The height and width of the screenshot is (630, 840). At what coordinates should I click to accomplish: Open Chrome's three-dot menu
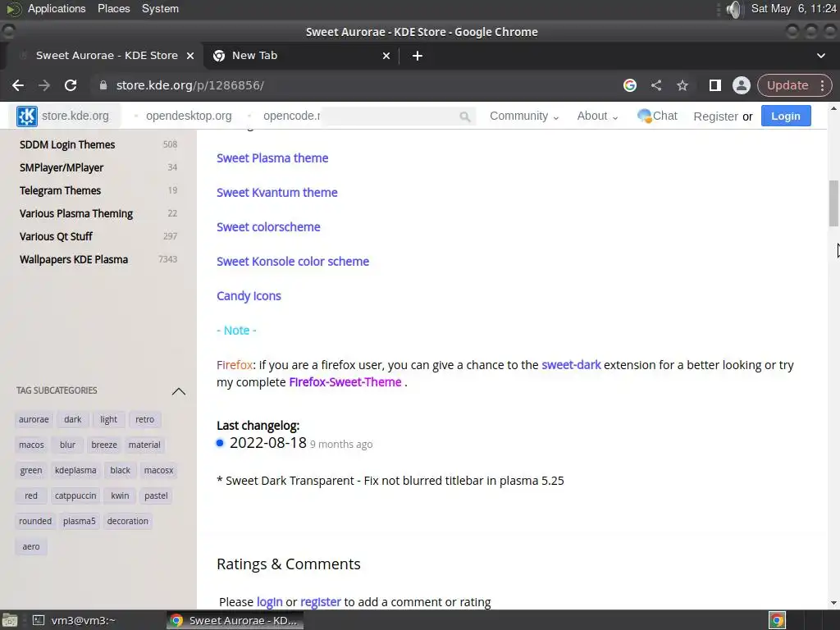pos(822,85)
